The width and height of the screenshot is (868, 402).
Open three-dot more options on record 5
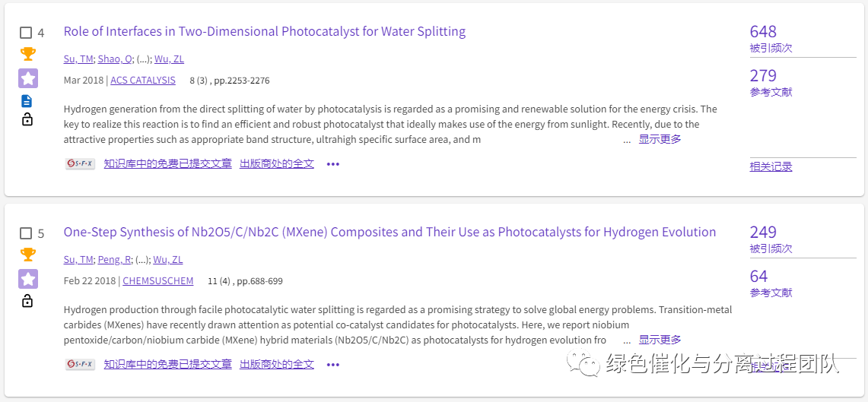click(x=332, y=365)
